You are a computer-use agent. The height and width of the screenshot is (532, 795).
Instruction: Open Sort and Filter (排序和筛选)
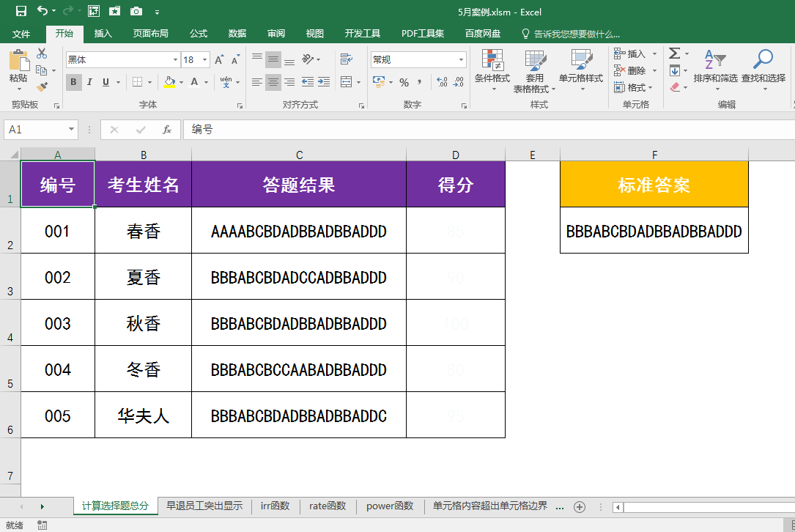coord(715,70)
